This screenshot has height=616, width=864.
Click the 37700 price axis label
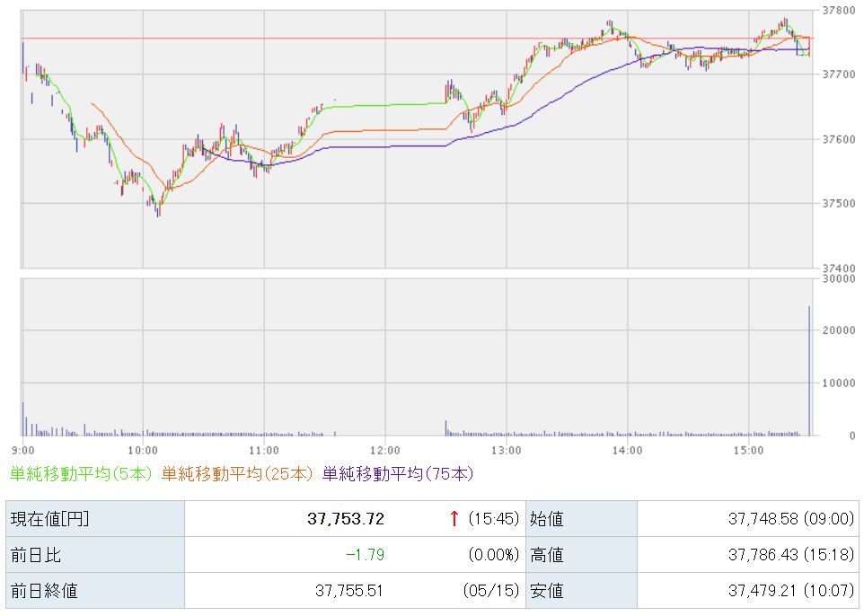coord(839,75)
